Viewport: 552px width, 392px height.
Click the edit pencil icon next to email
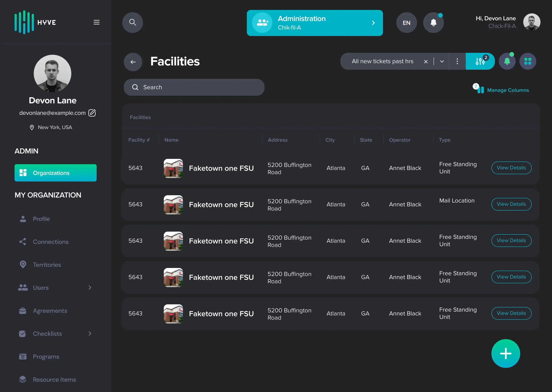[92, 113]
